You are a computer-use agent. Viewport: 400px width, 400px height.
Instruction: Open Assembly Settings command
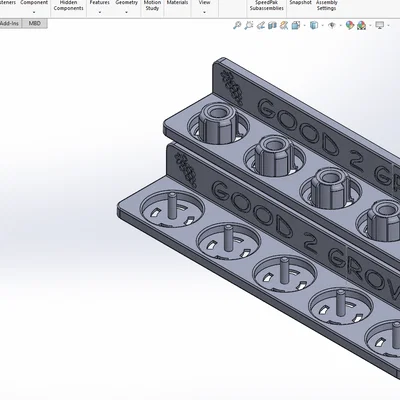pyautogui.click(x=327, y=5)
